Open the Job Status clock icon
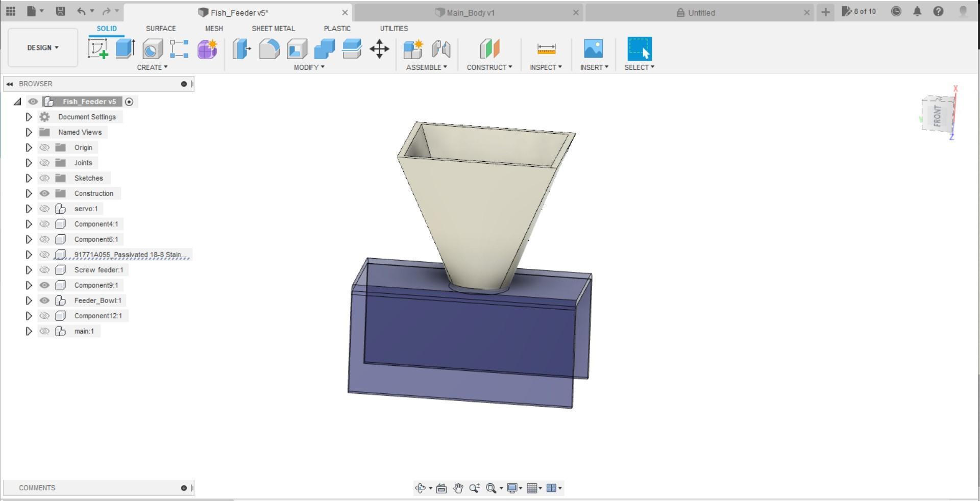 pyautogui.click(x=896, y=11)
